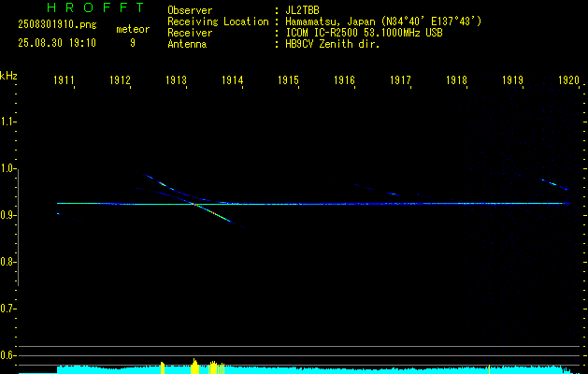This screenshot has height=374, width=588.
Task: Click the HROFFT title text
Action: 95,7
